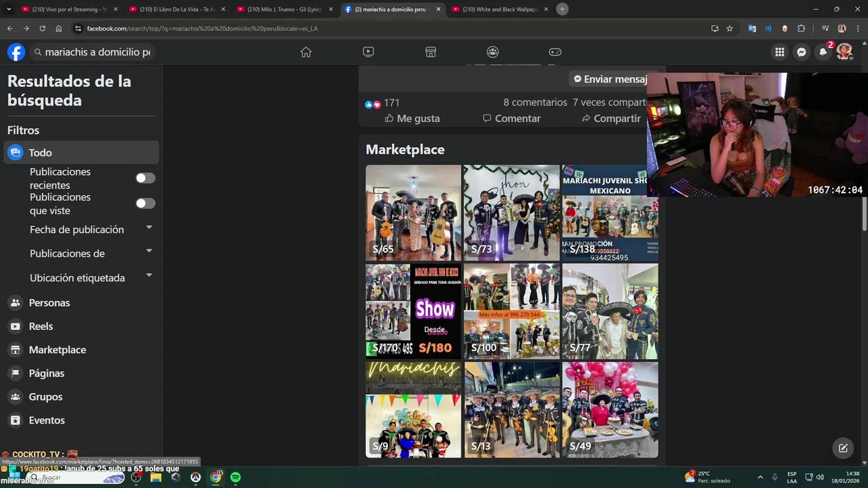Image resolution: width=868 pixels, height=488 pixels.
Task: Open the Facebook menu grid icon
Action: coord(780,52)
